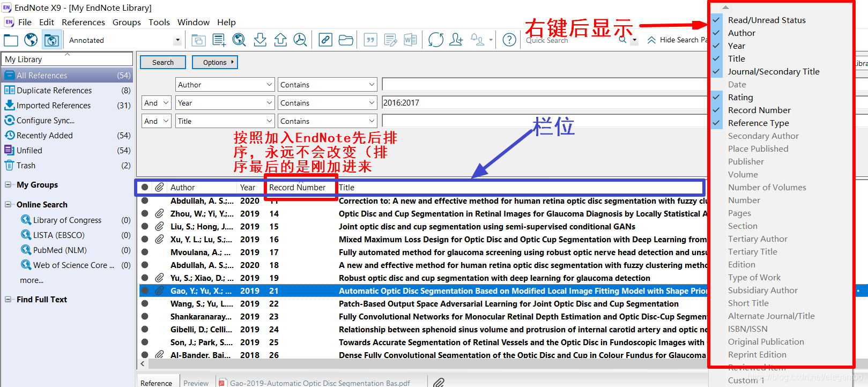The height and width of the screenshot is (387, 868).
Task: Collapse the Find Full Text group
Action: point(8,300)
